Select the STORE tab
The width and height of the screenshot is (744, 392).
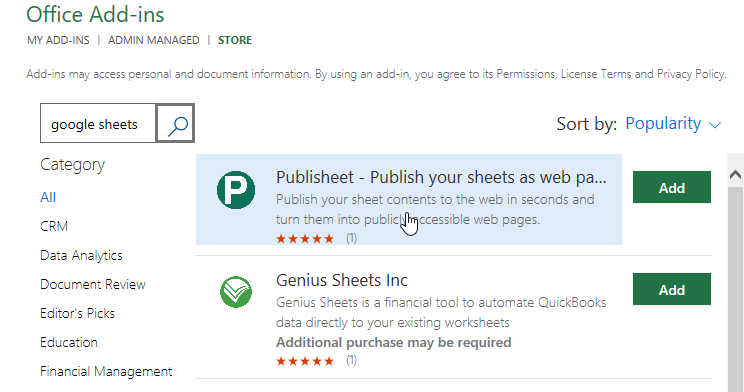235,40
